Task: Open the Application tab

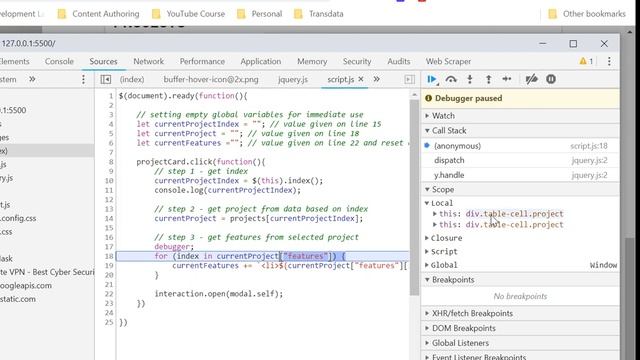Action: [x=260, y=61]
